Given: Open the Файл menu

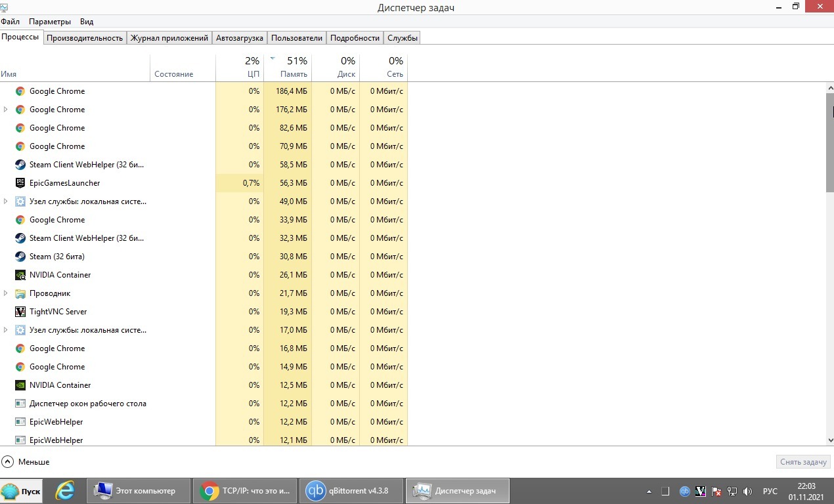Looking at the screenshot, I should coord(11,22).
